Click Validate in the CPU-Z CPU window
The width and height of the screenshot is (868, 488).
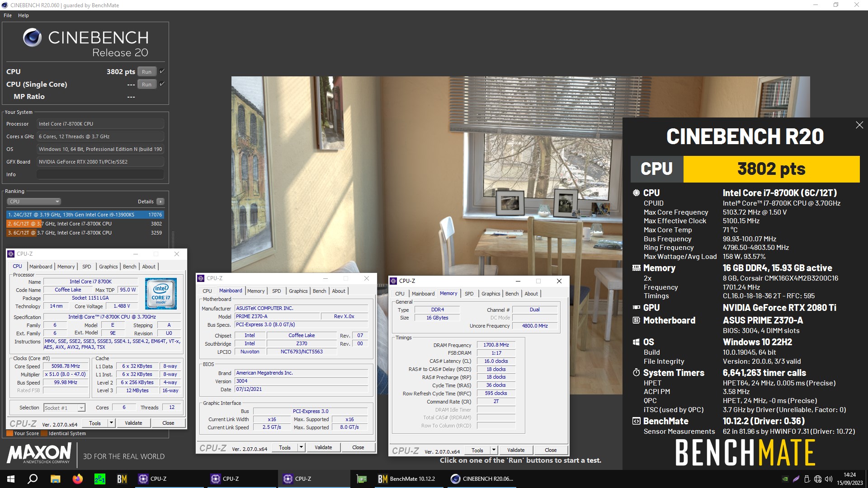pos(133,423)
